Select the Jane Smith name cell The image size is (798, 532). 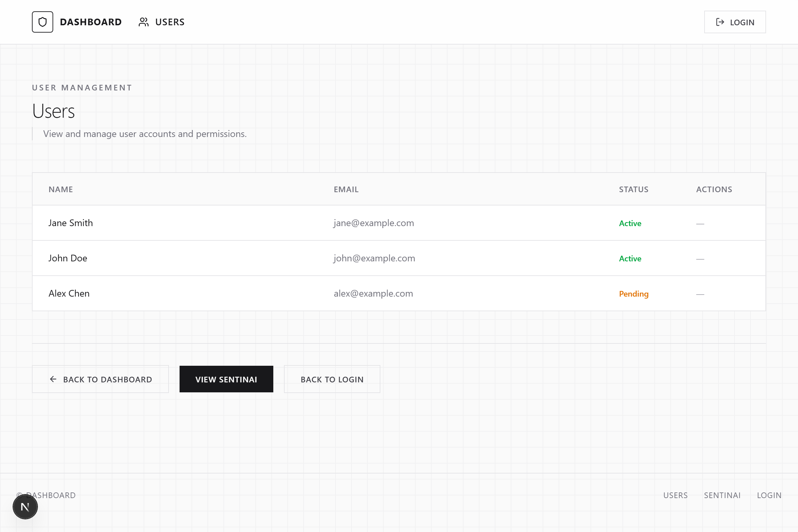(70, 223)
